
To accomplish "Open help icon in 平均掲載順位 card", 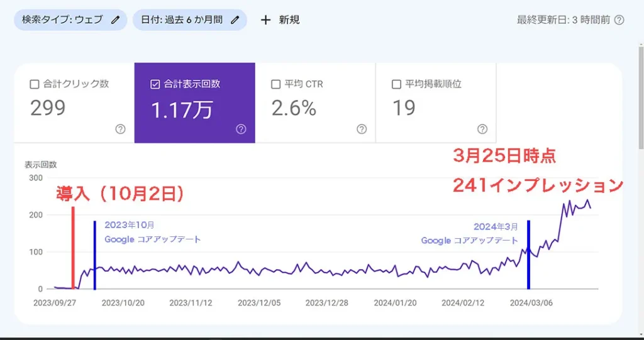I will (482, 129).
